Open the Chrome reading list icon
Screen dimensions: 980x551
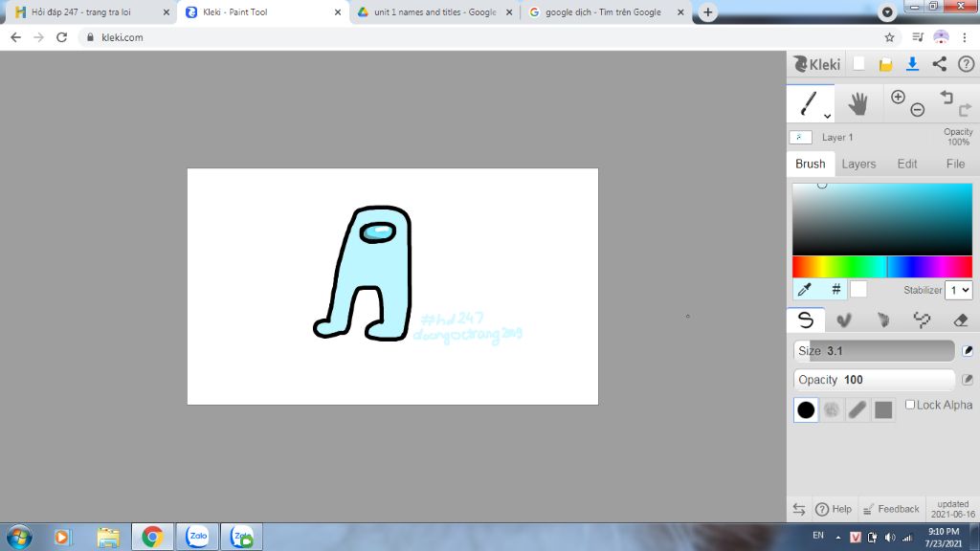tap(918, 37)
